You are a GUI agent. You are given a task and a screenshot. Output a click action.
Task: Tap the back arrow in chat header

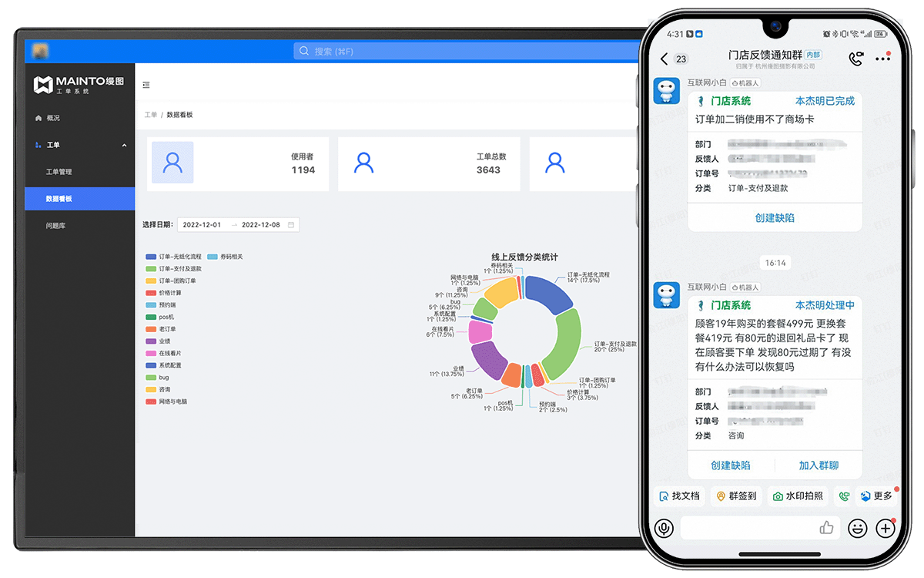pos(665,59)
